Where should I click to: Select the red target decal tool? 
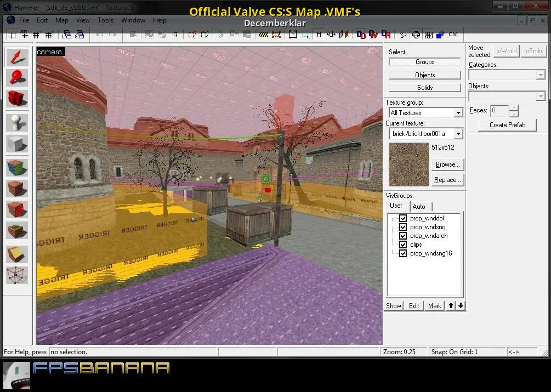tap(17, 209)
